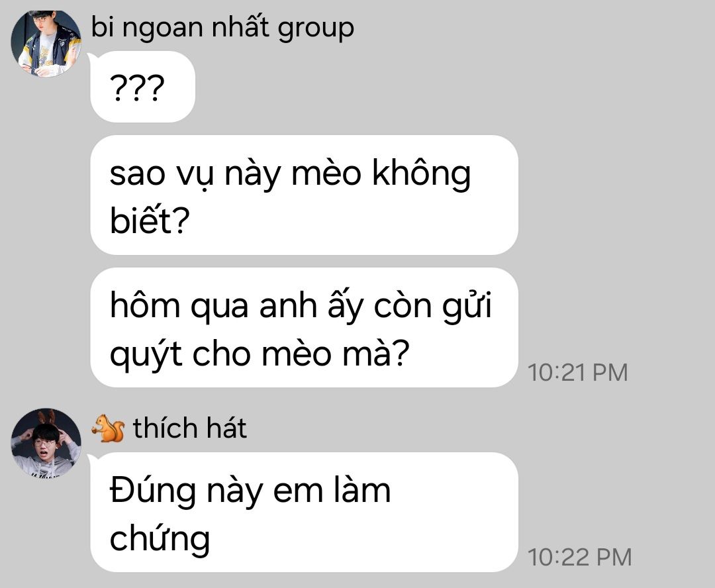Open the profile picture of bi ngoan nhất group
The image size is (715, 588).
pos(46,42)
